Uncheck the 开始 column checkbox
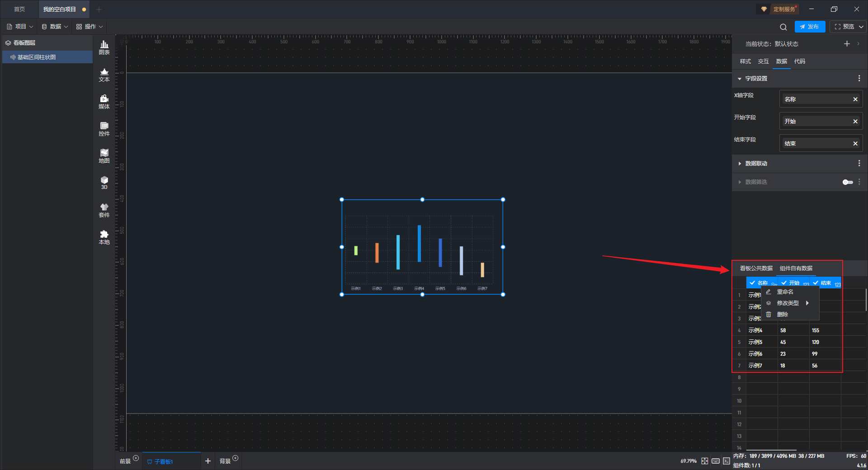 point(784,283)
